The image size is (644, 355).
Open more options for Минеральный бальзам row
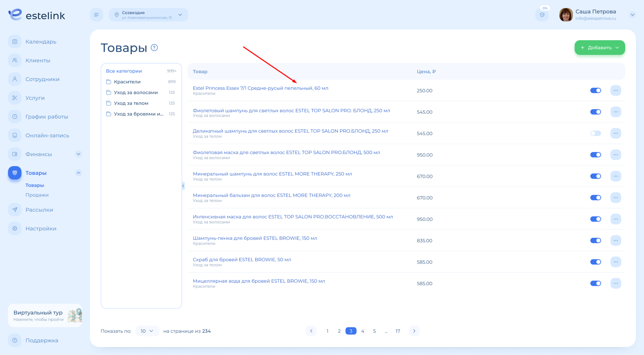coord(616,198)
